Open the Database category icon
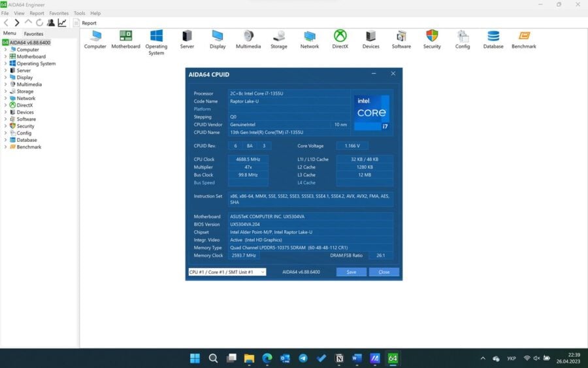This screenshot has height=368, width=588. tap(493, 39)
